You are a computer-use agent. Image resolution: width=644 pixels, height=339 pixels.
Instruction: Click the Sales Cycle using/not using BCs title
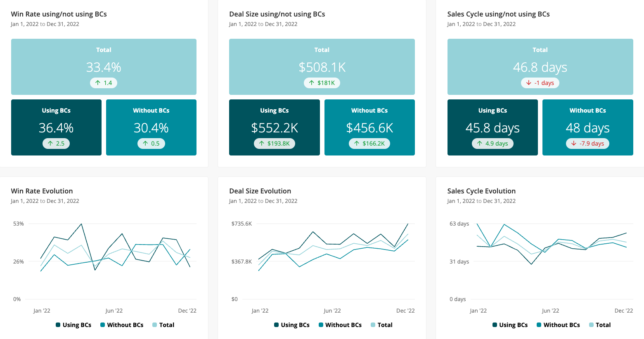499,14
